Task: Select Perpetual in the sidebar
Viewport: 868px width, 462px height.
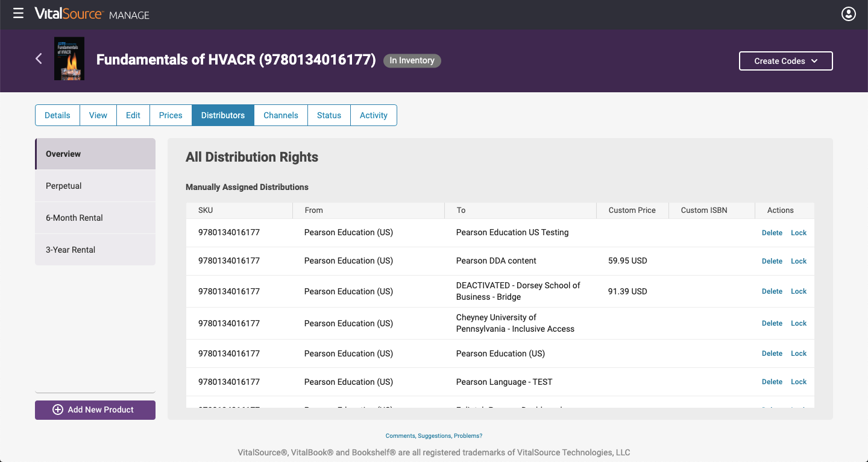Action: [x=63, y=185]
